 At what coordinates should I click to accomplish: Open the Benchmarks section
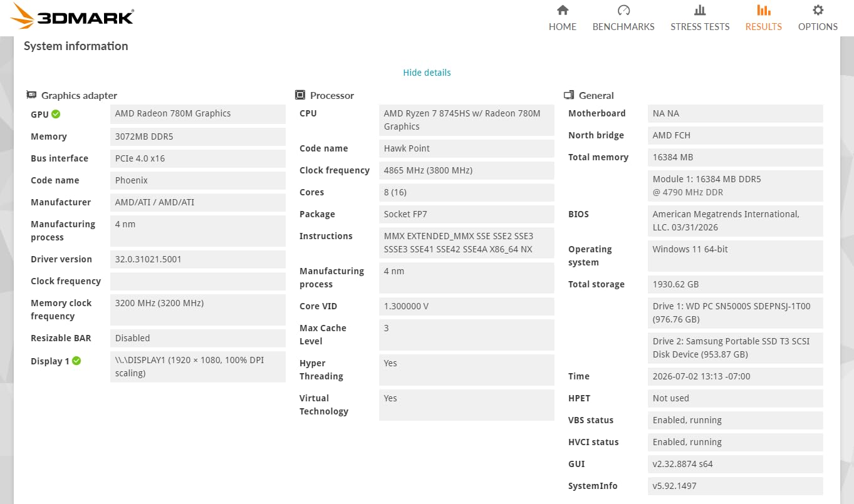(x=623, y=18)
